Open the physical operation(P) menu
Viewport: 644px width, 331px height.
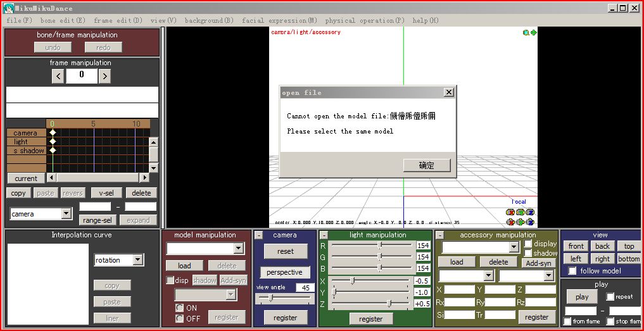[x=365, y=20]
